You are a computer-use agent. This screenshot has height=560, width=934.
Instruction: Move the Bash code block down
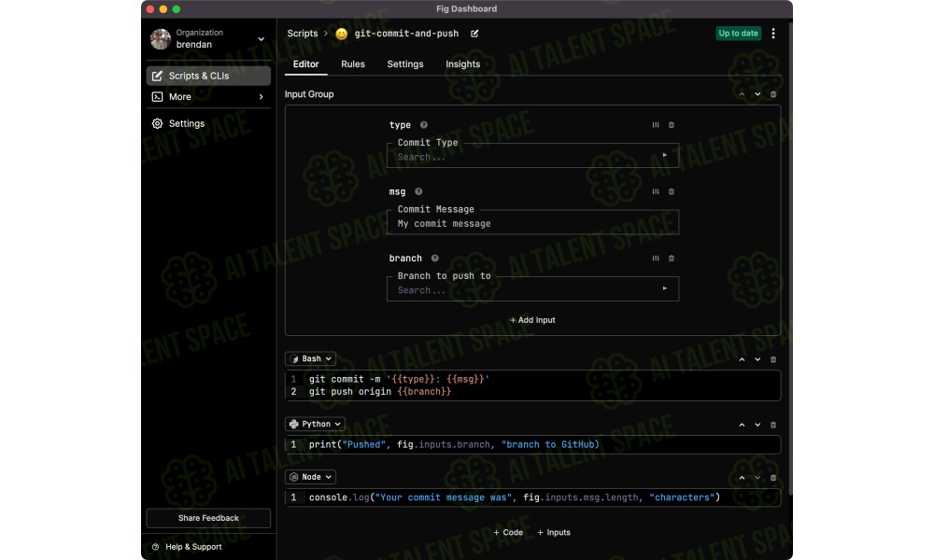click(757, 359)
